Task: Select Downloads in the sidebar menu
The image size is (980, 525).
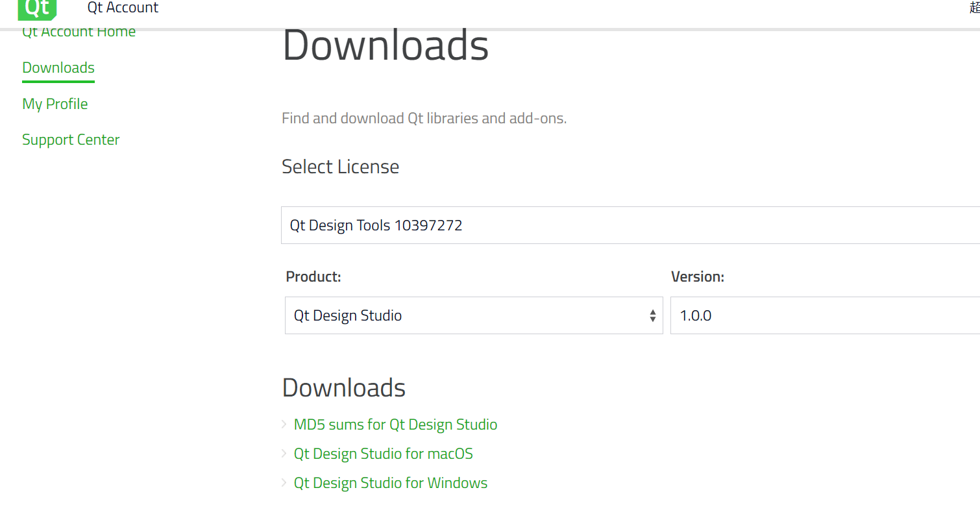Action: pyautogui.click(x=58, y=67)
